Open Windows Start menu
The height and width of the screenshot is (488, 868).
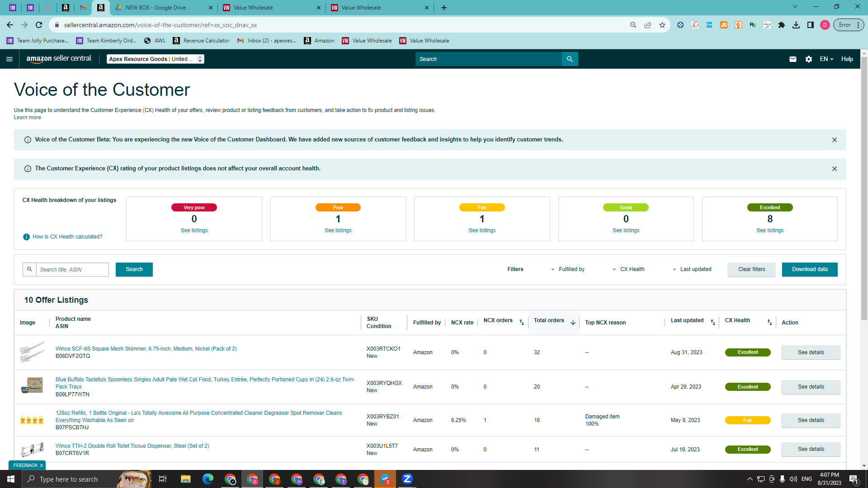coord(11,479)
